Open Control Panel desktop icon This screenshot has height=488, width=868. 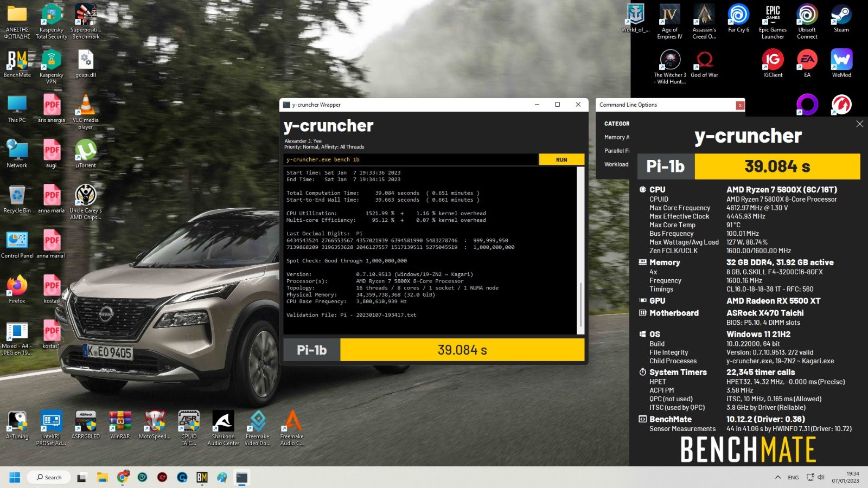click(x=17, y=244)
